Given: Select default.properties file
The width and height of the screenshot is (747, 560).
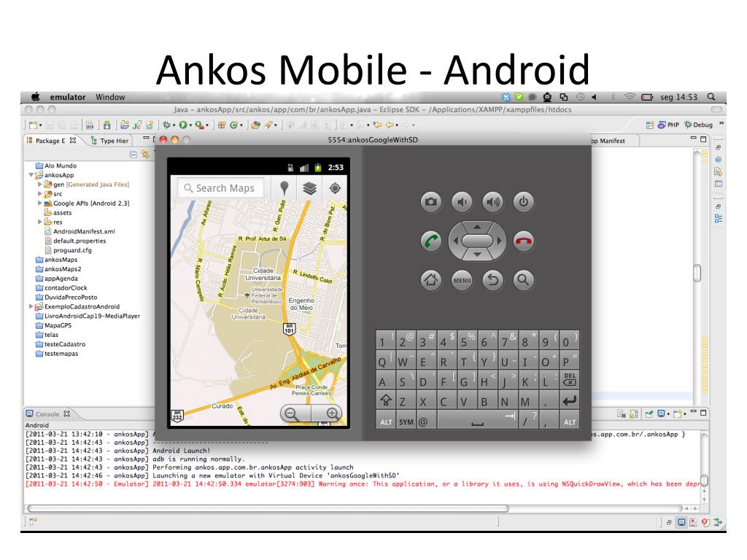Looking at the screenshot, I should tap(80, 241).
